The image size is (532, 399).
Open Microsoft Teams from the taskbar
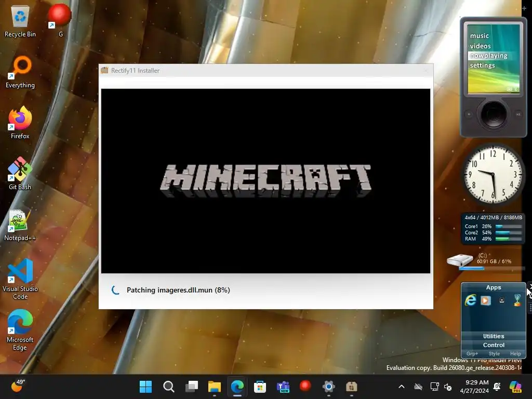tap(283, 387)
